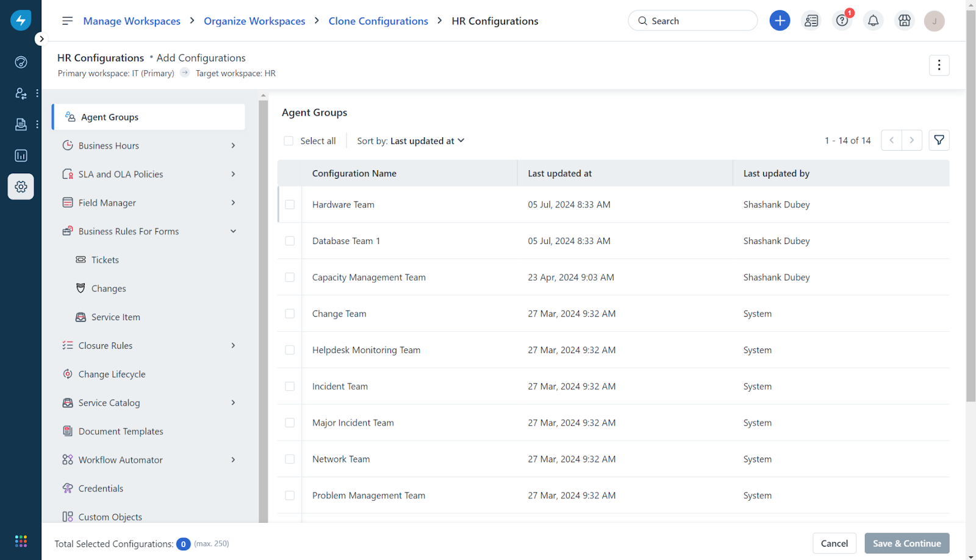The width and height of the screenshot is (976, 560).
Task: Click the filter funnel icon
Action: [939, 140]
